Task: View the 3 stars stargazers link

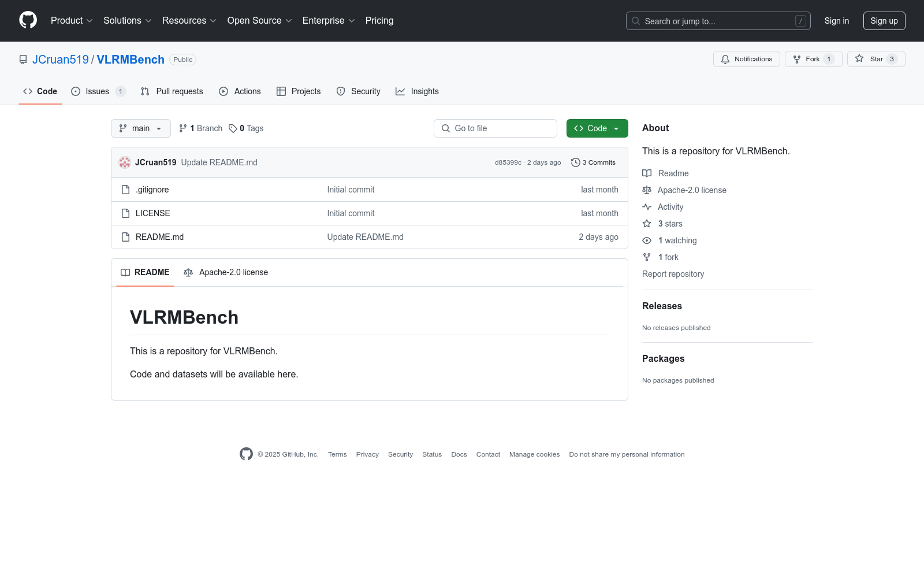Action: (662, 224)
